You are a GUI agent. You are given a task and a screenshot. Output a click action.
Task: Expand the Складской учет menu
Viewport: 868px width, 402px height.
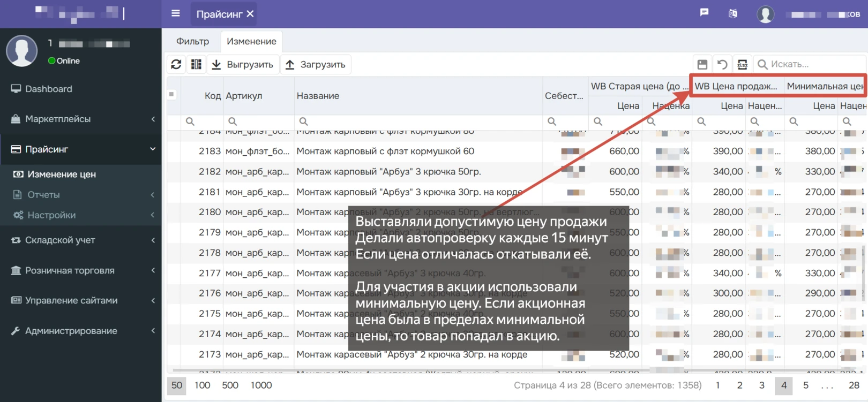[80, 240]
